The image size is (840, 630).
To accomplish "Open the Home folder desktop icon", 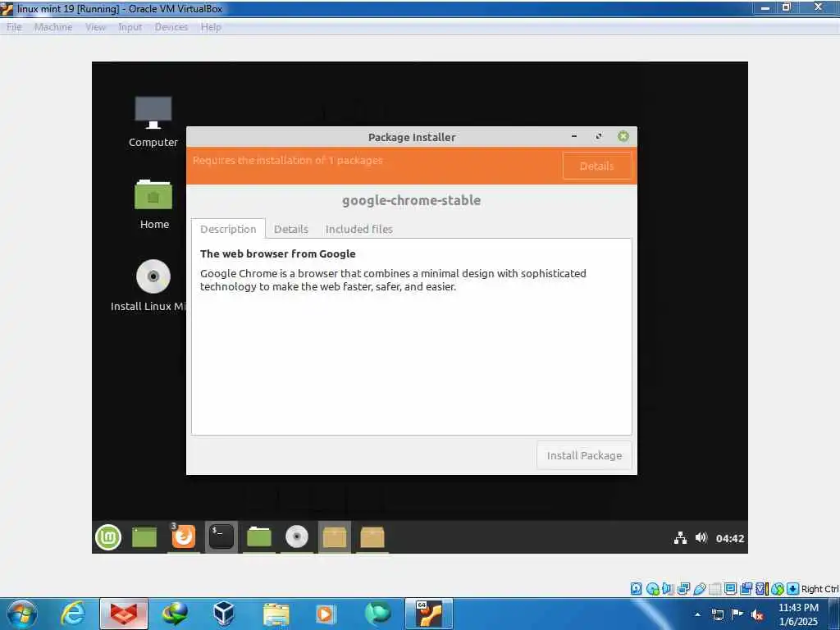I will (x=153, y=204).
